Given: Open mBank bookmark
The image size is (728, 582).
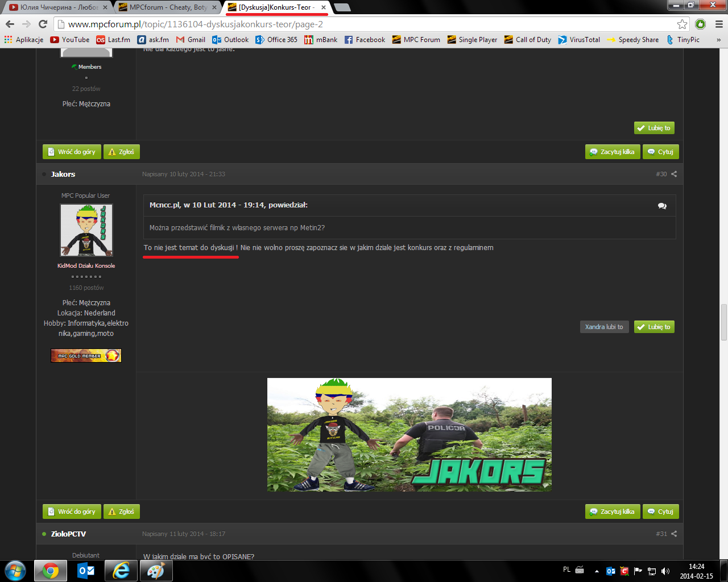Looking at the screenshot, I should (x=321, y=40).
